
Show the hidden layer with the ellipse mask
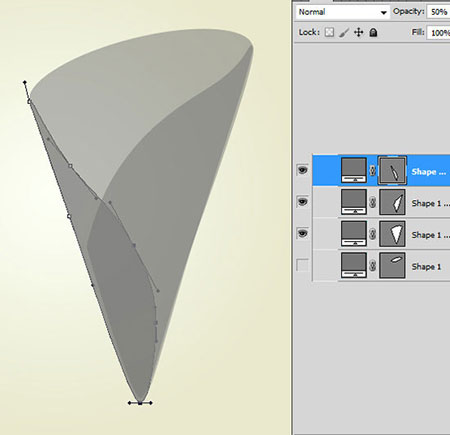[x=302, y=265]
